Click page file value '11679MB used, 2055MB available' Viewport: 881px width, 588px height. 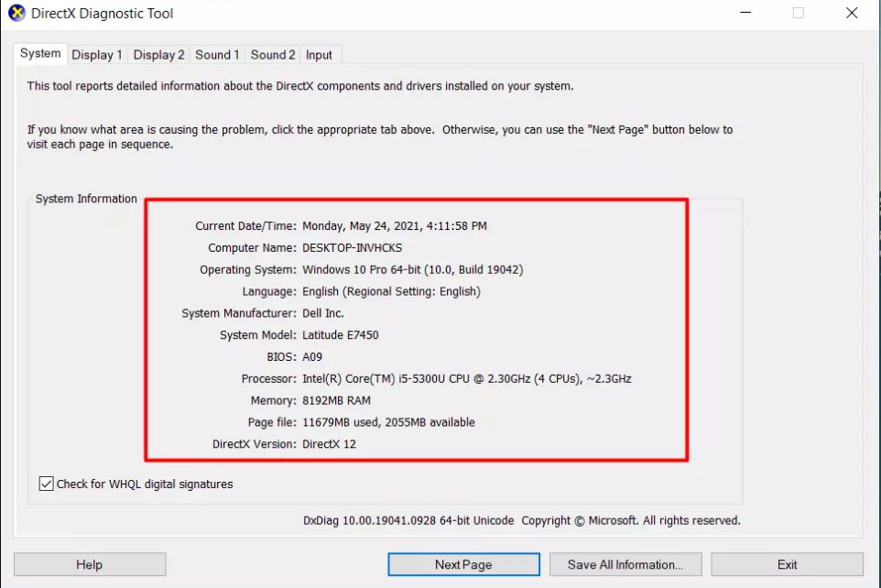tap(389, 422)
